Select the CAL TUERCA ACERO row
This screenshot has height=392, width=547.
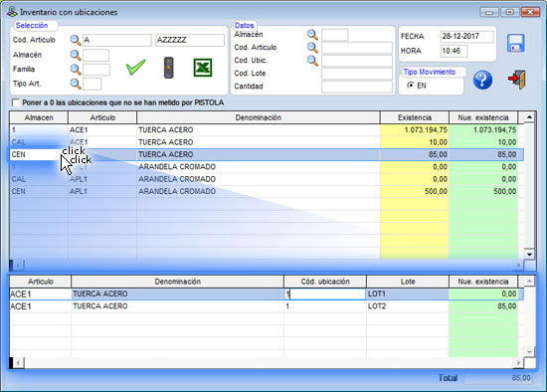tap(267, 142)
